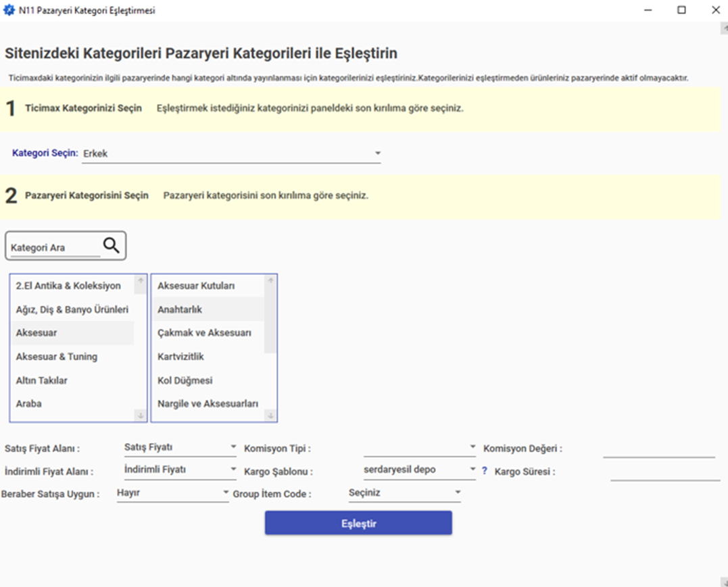This screenshot has height=587, width=728.
Task: Select Aksesuar Kutuları subcategory
Action: tap(208, 286)
